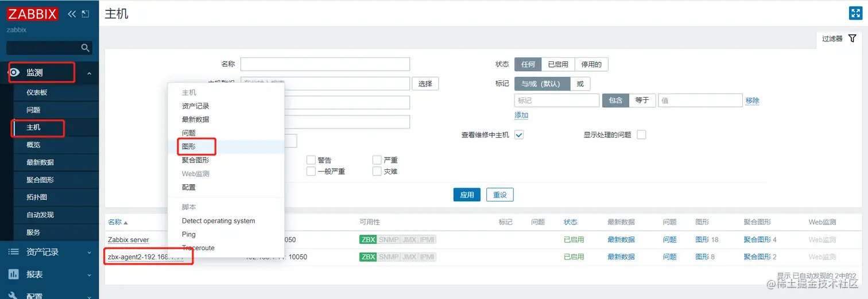Click the hide sidebar icon next to chevrons
868x299 pixels.
click(x=86, y=14)
